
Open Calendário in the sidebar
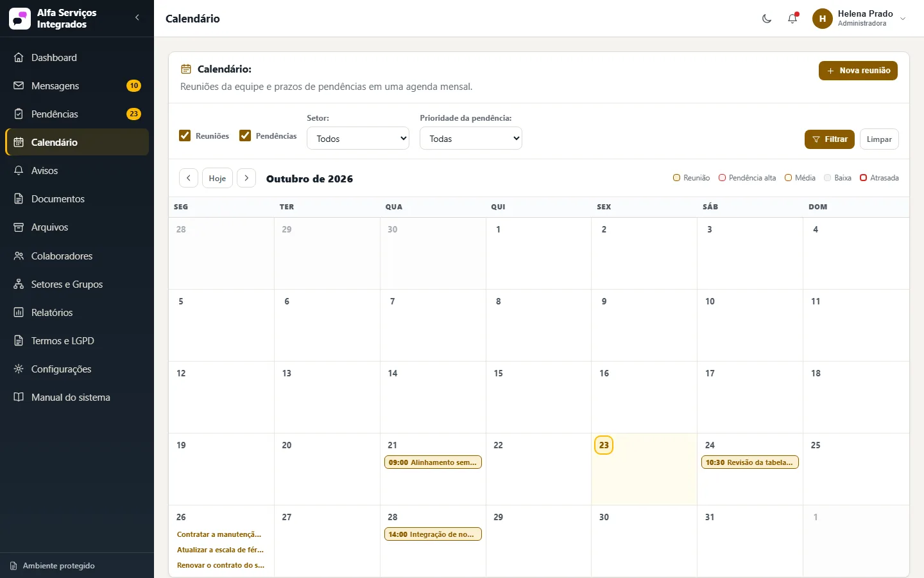tap(77, 143)
